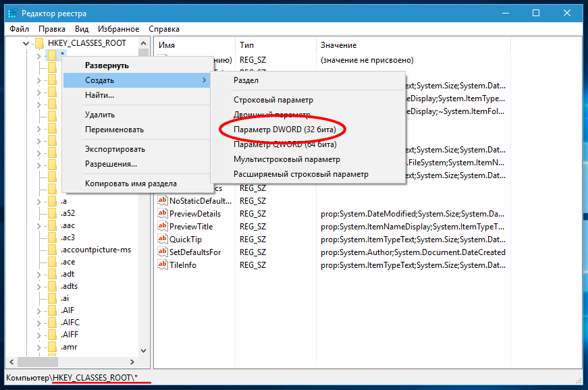Image resolution: width=588 pixels, height=390 pixels.
Task: Click the string value icon of QuickTip
Action: (x=163, y=239)
